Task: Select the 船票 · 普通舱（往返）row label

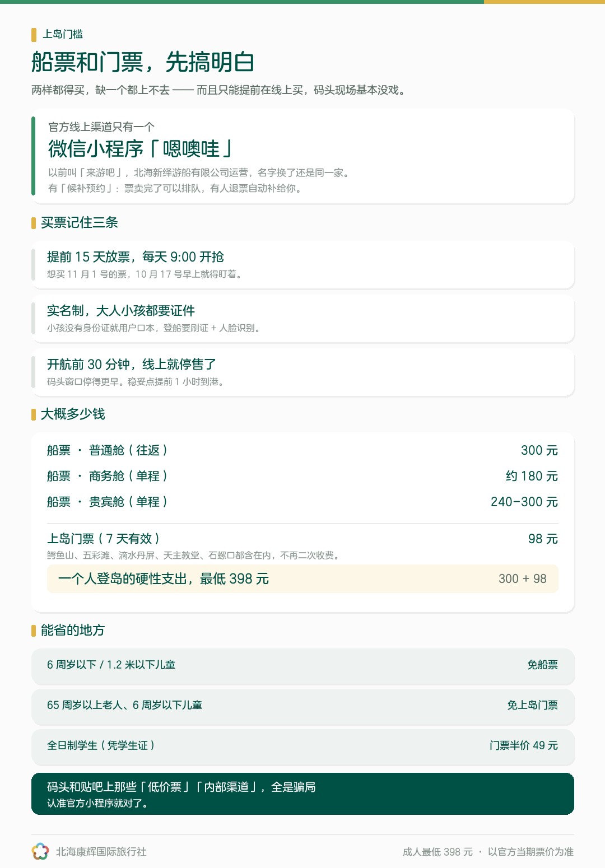Action: 108,450
